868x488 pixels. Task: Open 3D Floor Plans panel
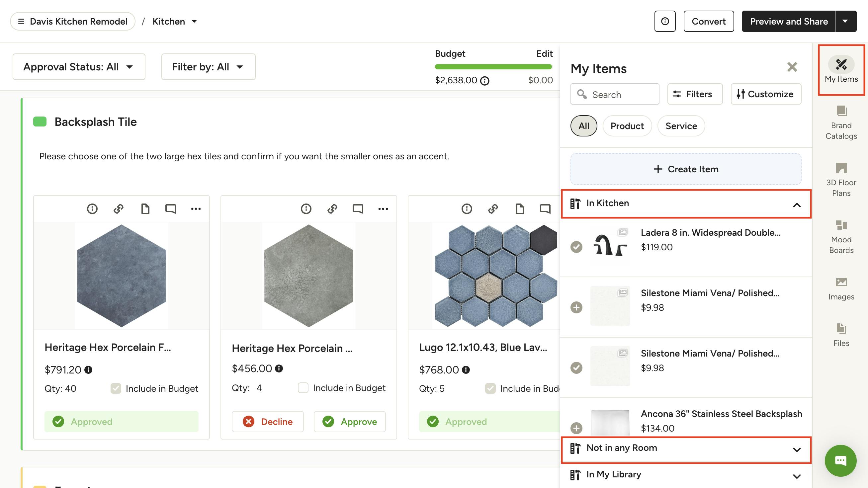pyautogui.click(x=841, y=180)
